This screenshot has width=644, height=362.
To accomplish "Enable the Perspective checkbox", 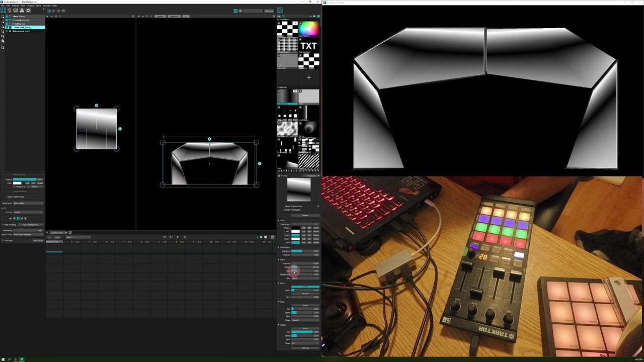I will (x=14, y=187).
